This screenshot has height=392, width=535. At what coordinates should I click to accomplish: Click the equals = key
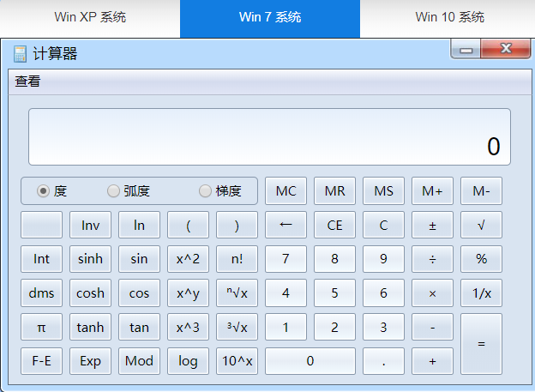[481, 344]
